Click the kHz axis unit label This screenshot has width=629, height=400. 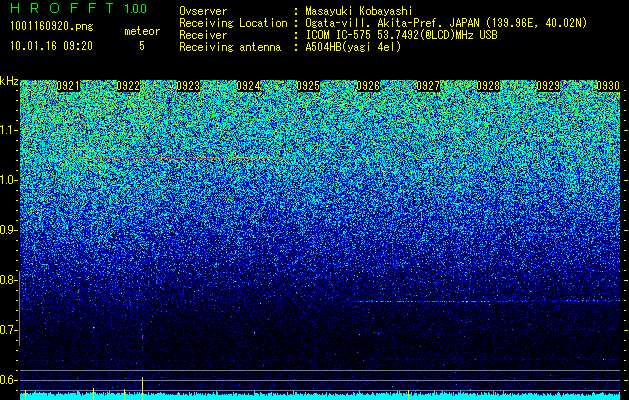9,81
